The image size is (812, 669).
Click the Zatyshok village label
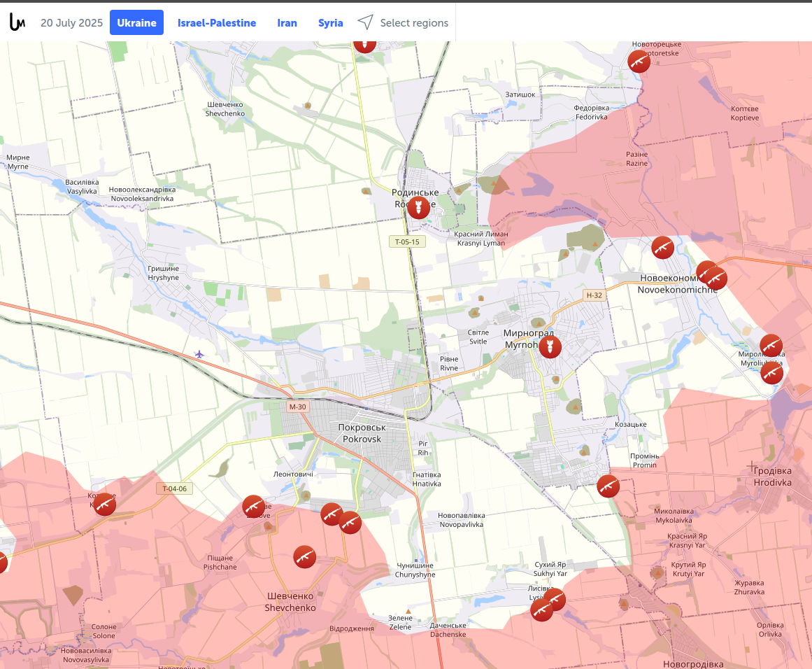click(x=520, y=94)
